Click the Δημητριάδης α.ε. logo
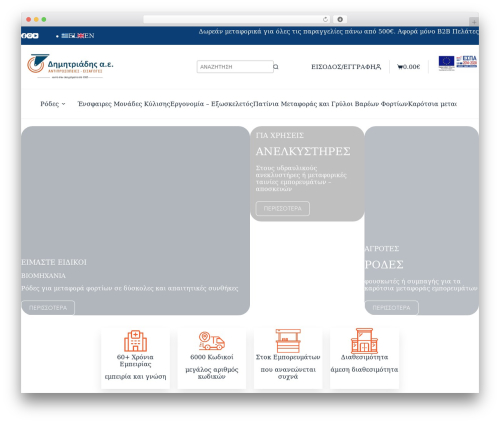 [70, 66]
